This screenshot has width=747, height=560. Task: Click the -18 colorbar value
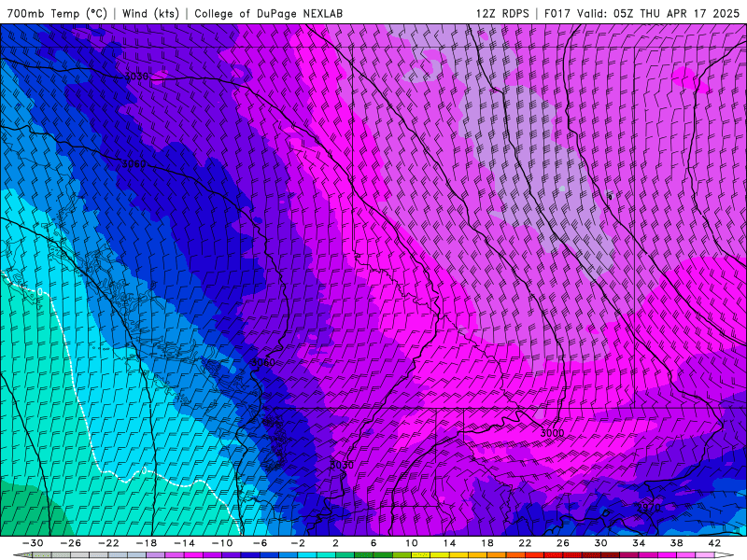[x=147, y=543]
